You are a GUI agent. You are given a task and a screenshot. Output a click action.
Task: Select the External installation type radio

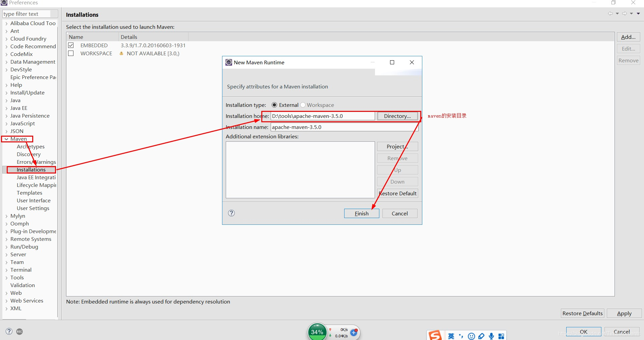pos(274,105)
